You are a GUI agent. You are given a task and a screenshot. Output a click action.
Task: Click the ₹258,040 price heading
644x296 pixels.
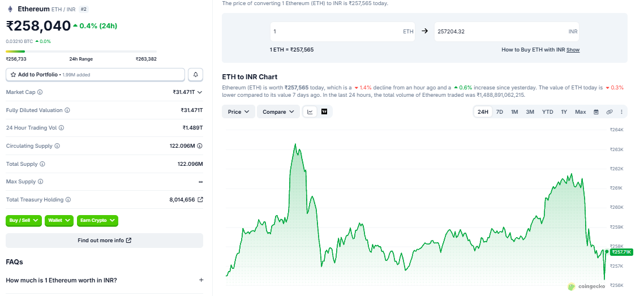(38, 26)
